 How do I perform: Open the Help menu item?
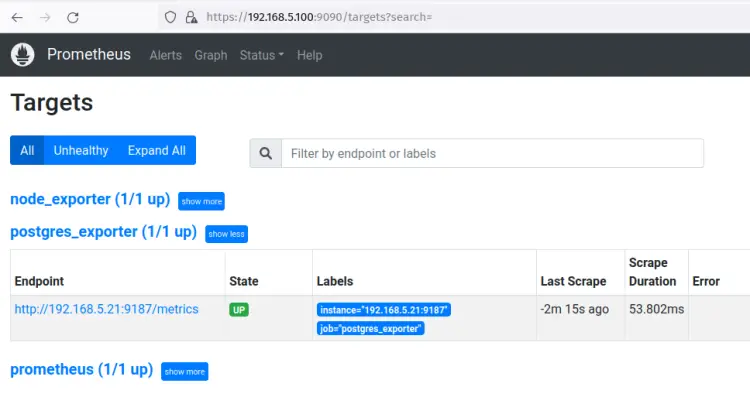pyautogui.click(x=310, y=55)
